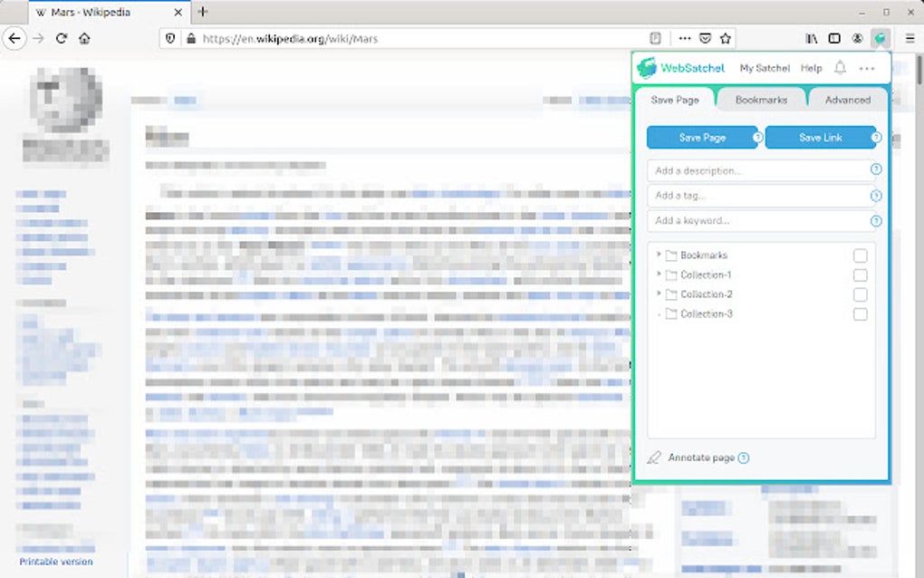924x578 pixels.
Task: Click the Save Page button
Action: (704, 137)
